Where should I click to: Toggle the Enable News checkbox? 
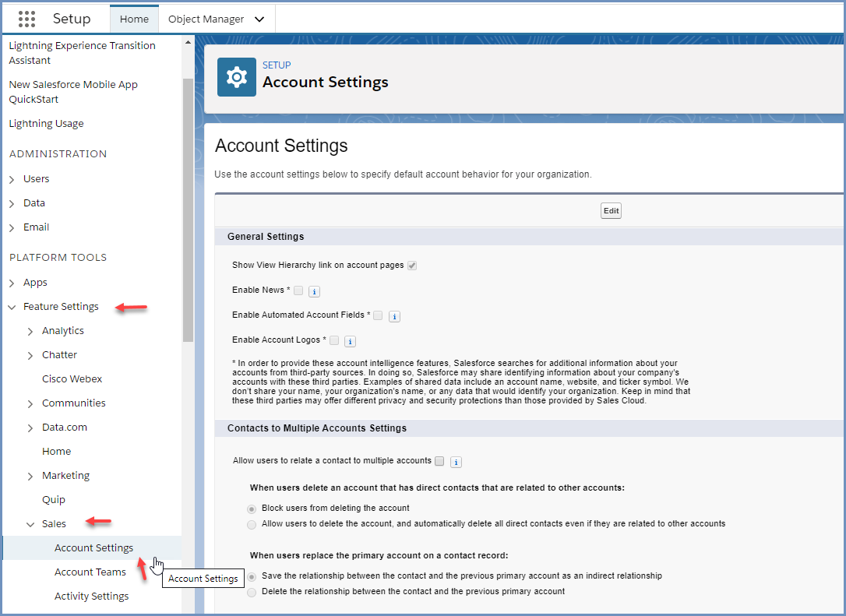tap(298, 290)
